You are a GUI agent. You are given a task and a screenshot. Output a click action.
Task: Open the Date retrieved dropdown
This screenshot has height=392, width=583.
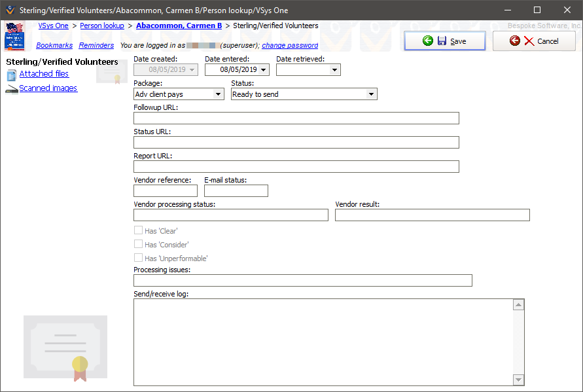click(334, 69)
